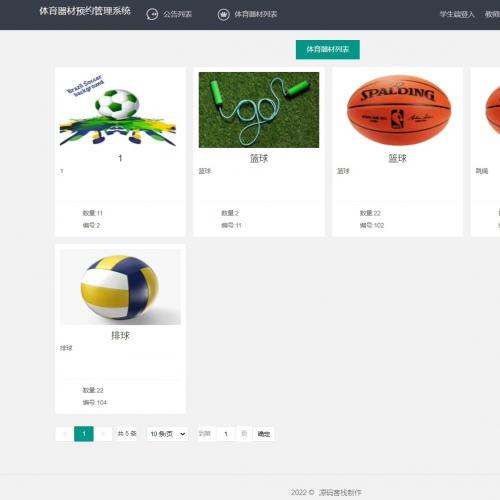The image size is (500, 500).
Task: Click the green 体育器材列表 heading button
Action: pos(328,49)
